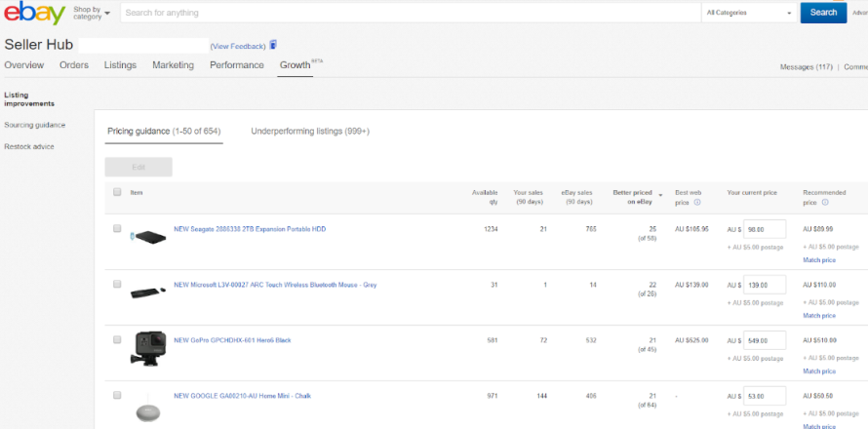Open Restock advice in sidebar
The width and height of the screenshot is (868, 429).
tap(29, 146)
